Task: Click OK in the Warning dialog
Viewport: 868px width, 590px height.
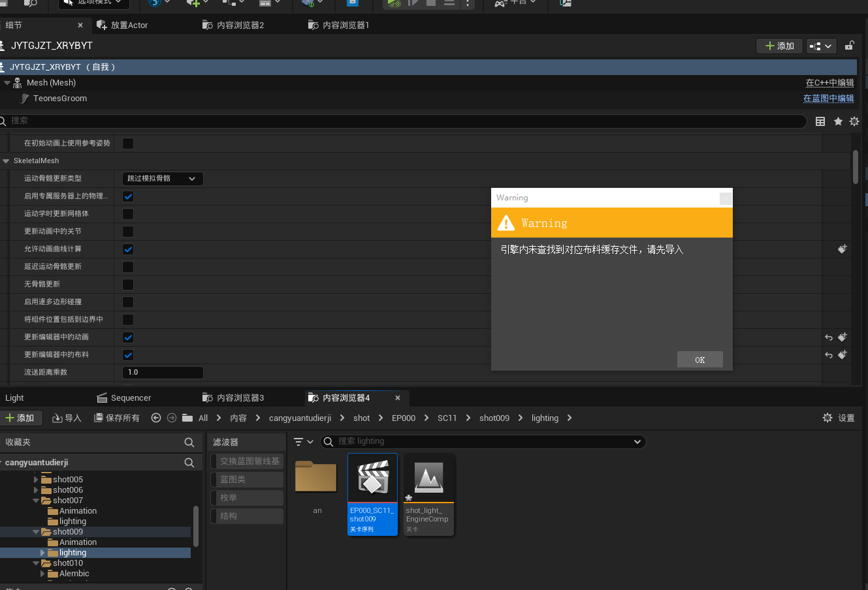Action: click(x=699, y=360)
